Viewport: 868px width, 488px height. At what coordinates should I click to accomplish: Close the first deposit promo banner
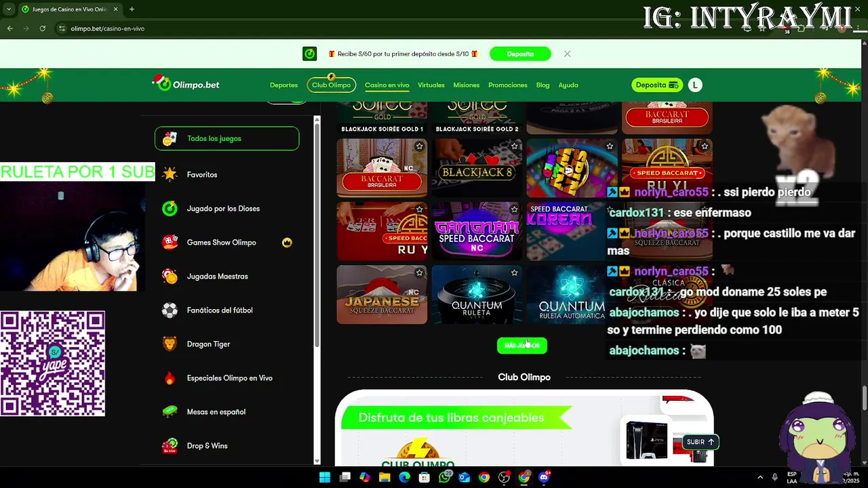click(x=567, y=54)
